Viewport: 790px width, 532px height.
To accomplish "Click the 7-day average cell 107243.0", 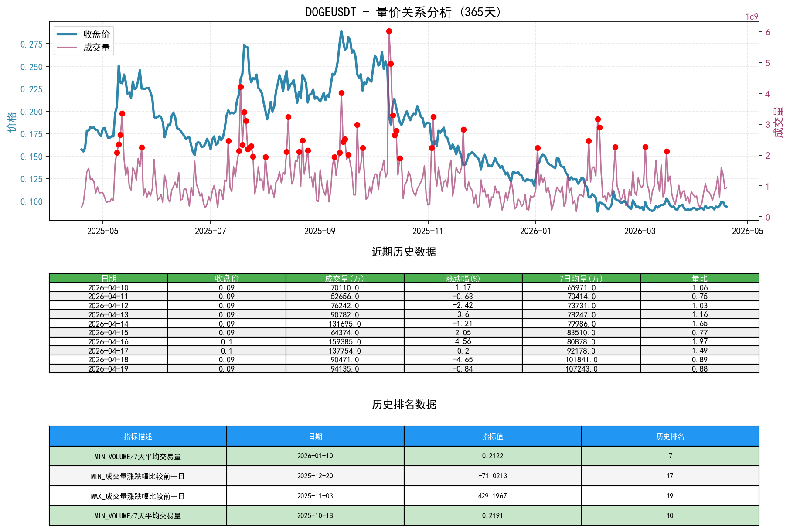I will [x=581, y=368].
